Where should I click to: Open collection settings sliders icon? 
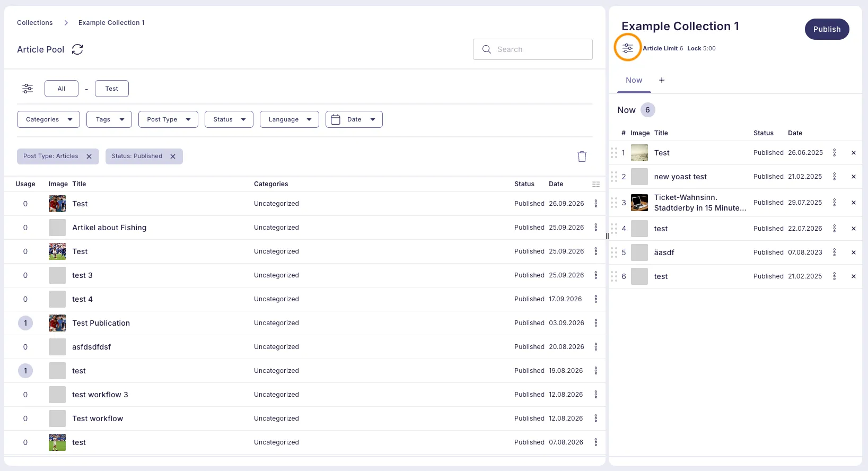[x=628, y=48]
